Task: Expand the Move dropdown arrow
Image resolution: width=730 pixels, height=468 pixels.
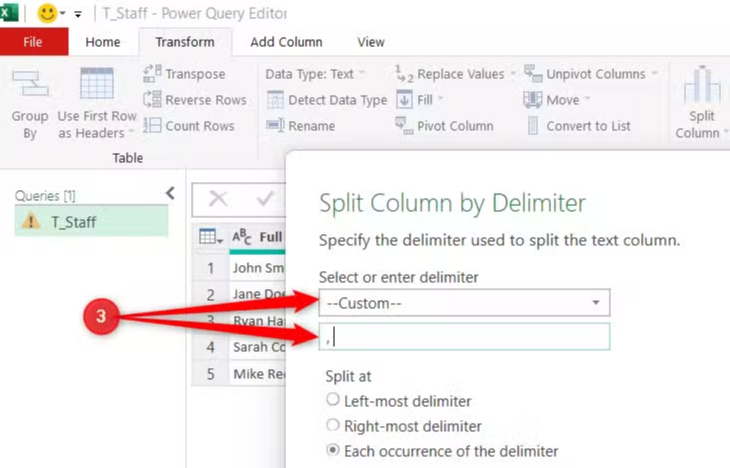Action: 587,99
